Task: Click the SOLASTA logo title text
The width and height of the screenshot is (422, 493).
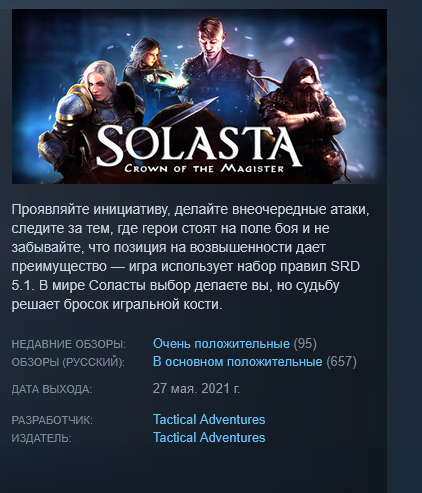Action: [199, 146]
